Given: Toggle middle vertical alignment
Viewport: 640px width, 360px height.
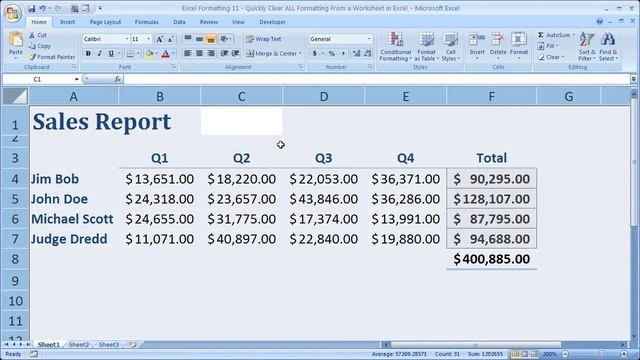Looking at the screenshot, I should pos(199,39).
